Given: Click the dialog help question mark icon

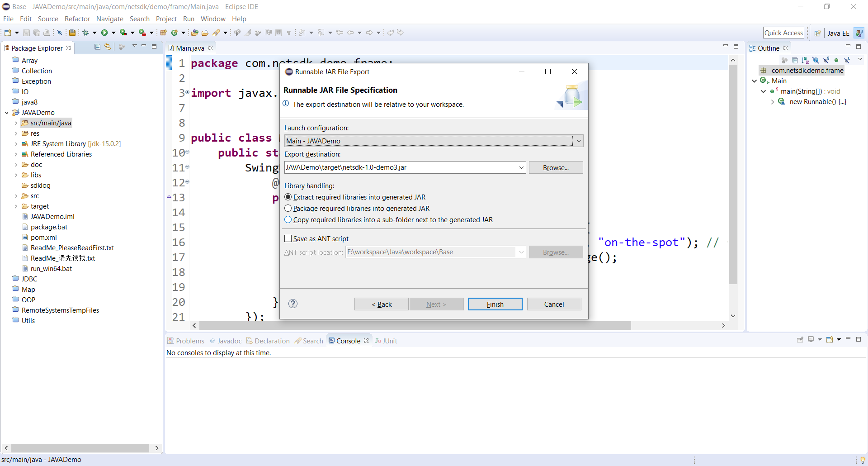Looking at the screenshot, I should pos(293,304).
